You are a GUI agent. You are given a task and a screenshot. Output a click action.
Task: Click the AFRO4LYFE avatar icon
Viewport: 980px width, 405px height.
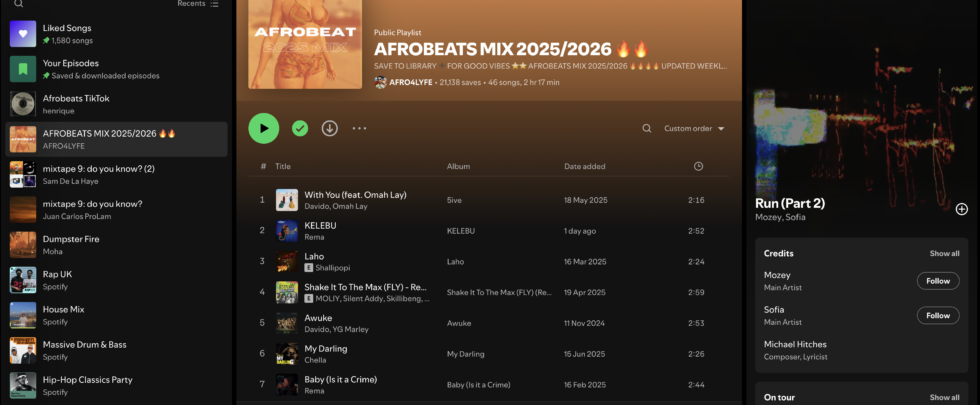[380, 82]
